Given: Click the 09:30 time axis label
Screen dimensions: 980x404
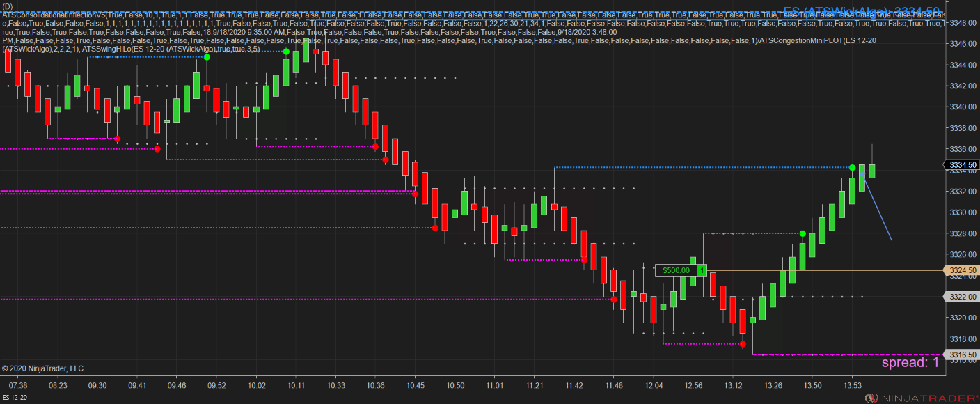Looking at the screenshot, I should tap(97, 384).
